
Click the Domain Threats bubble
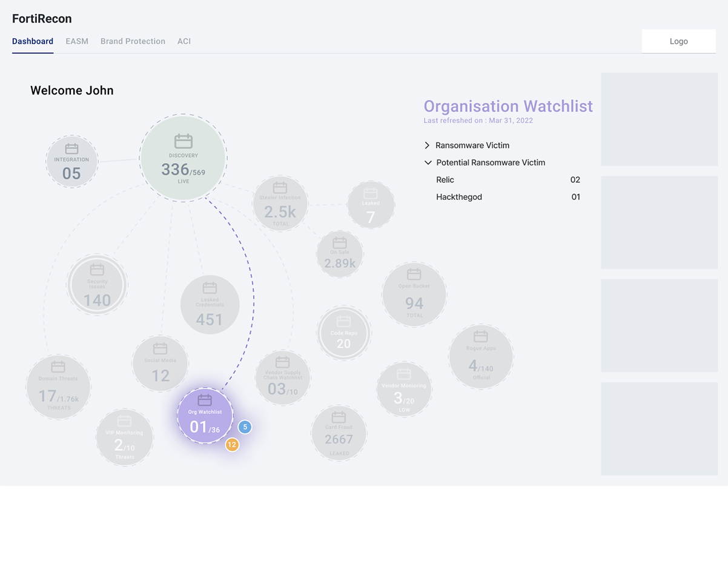point(58,387)
